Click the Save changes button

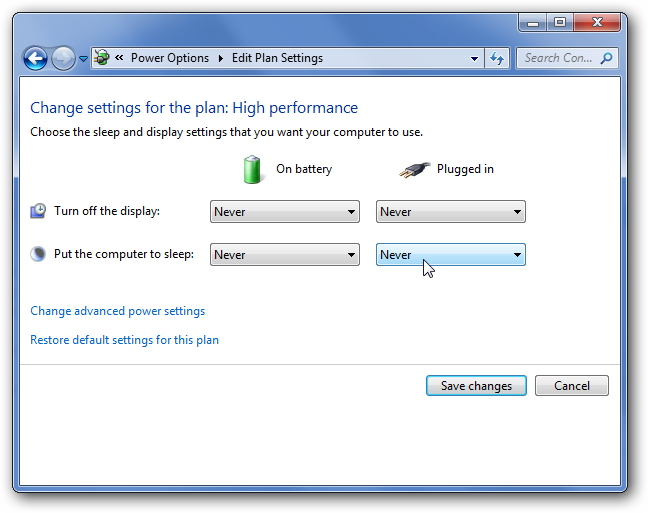(476, 386)
